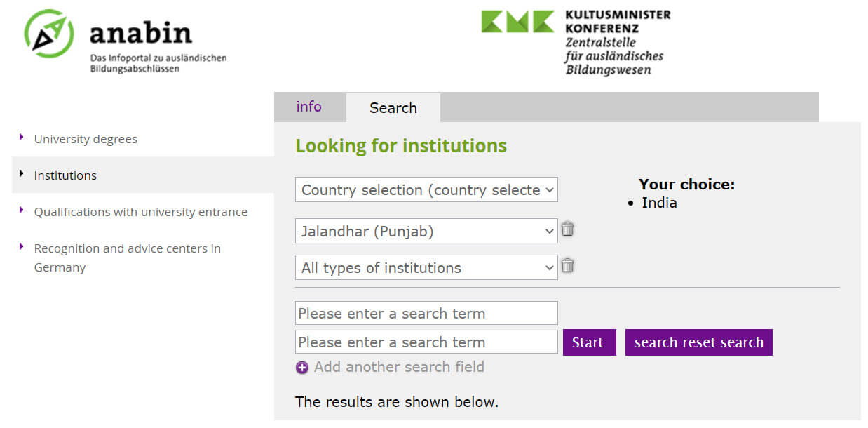The height and width of the screenshot is (428, 868).
Task: Expand arrow beside University degrees
Action: 22,137
